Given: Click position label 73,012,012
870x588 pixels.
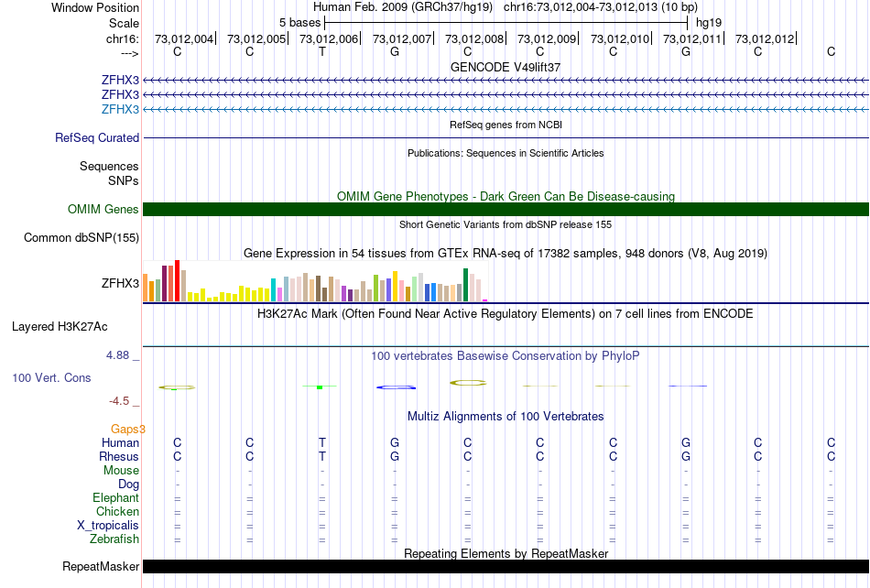Looking at the screenshot, I should click(765, 38).
